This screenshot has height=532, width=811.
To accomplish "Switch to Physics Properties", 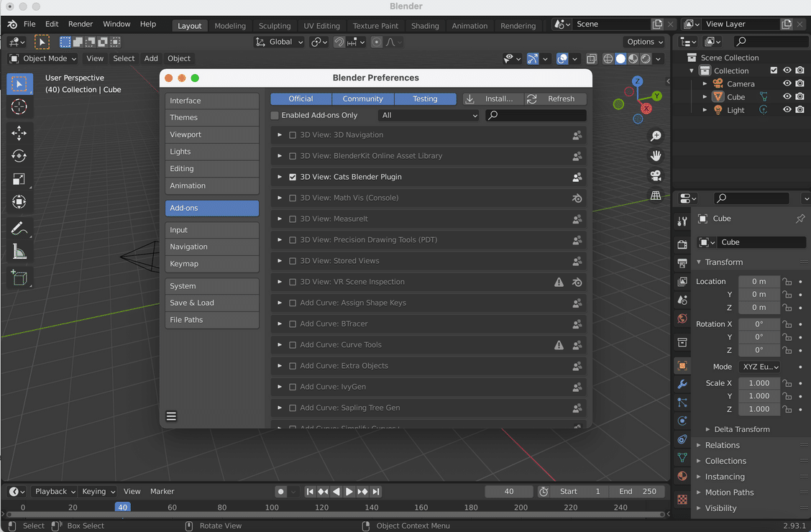I will [682, 422].
